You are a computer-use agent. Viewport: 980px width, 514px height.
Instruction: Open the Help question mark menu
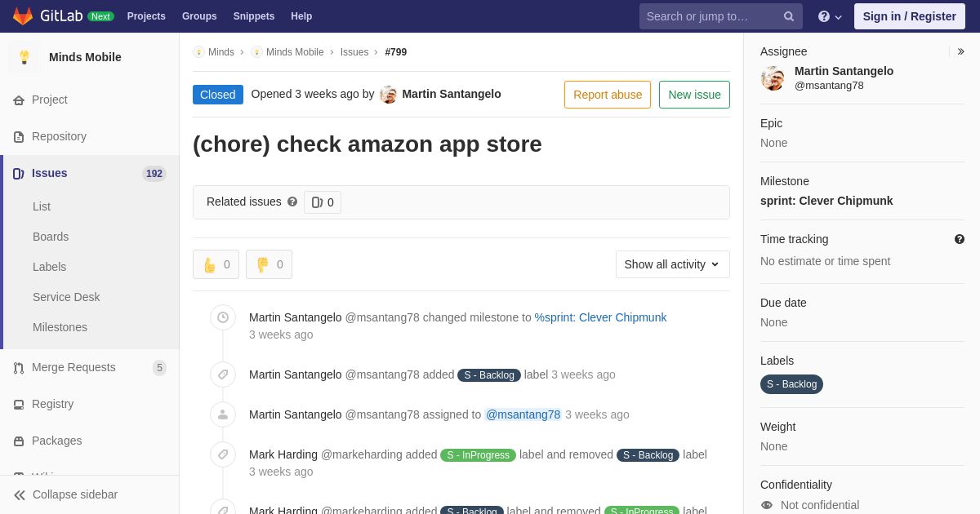pos(830,16)
